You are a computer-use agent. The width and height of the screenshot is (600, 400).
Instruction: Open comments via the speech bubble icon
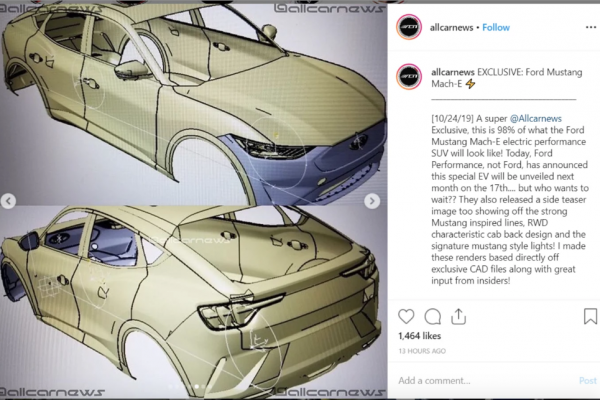tap(433, 317)
